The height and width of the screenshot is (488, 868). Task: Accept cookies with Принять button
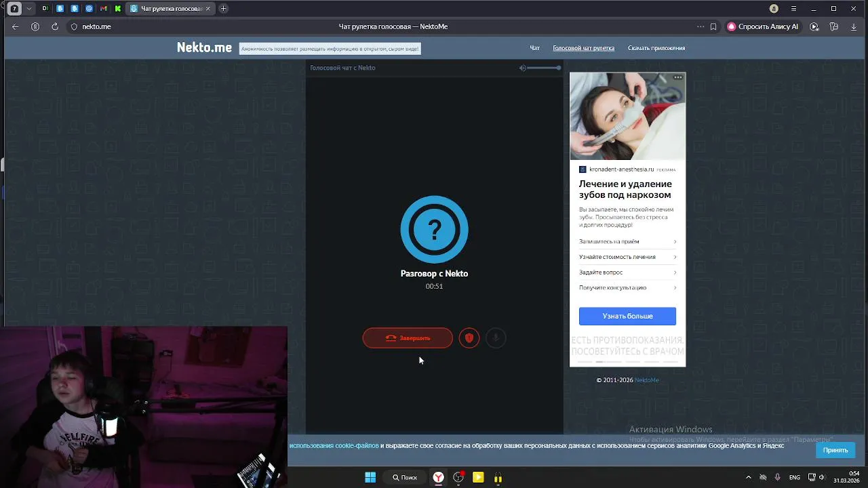835,450
